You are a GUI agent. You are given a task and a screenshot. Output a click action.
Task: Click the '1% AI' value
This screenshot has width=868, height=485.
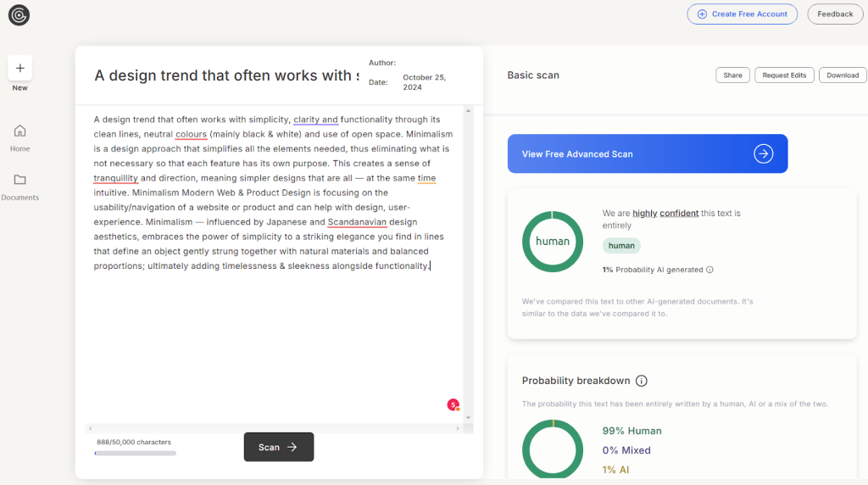pos(615,470)
